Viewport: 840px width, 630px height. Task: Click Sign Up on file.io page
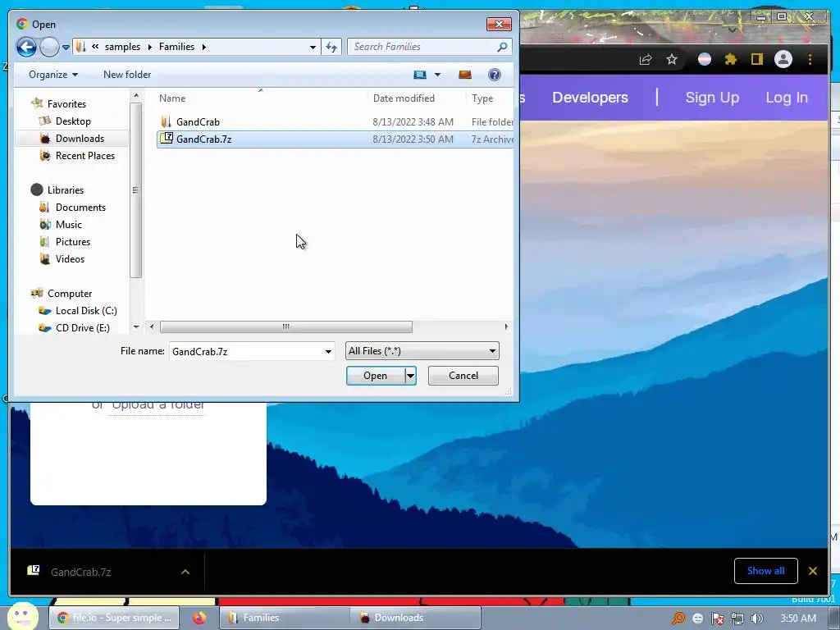pyautogui.click(x=712, y=98)
